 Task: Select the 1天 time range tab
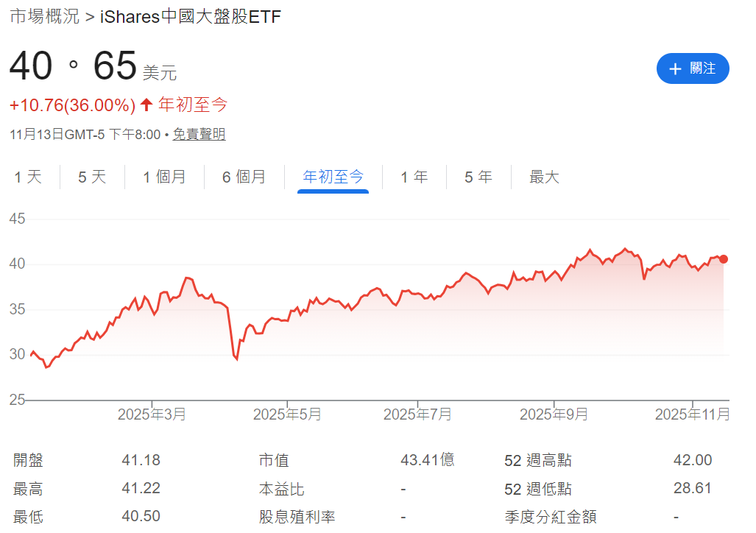pyautogui.click(x=28, y=177)
